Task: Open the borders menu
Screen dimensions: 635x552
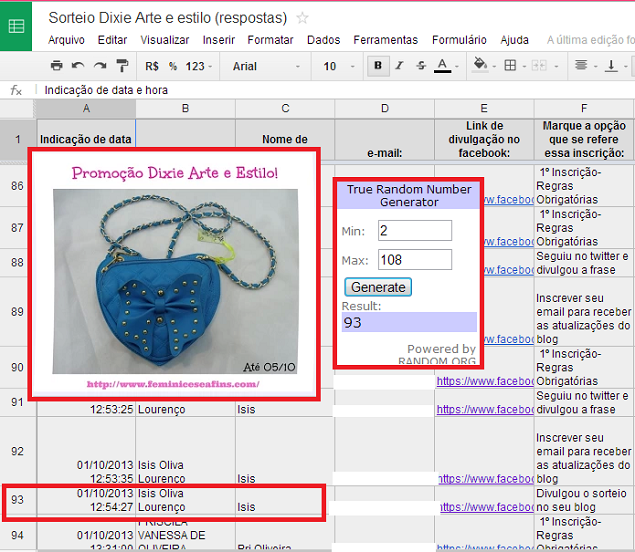Action: coord(510,65)
